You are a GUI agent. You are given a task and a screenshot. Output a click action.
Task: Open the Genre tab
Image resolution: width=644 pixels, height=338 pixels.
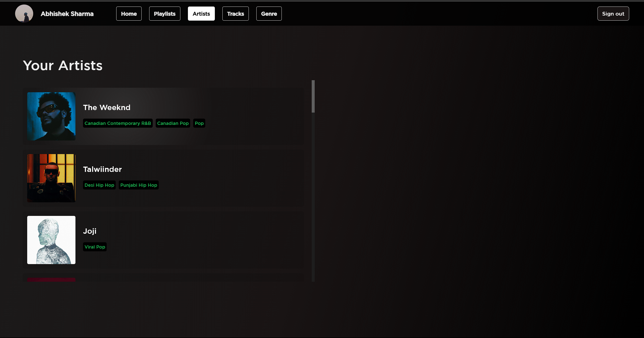(269, 14)
